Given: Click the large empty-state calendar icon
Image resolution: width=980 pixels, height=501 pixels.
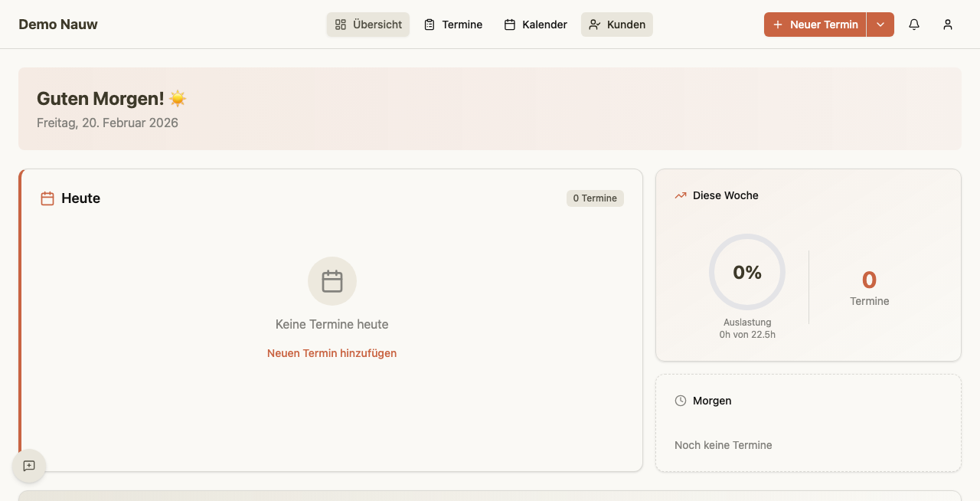Looking at the screenshot, I should [332, 281].
